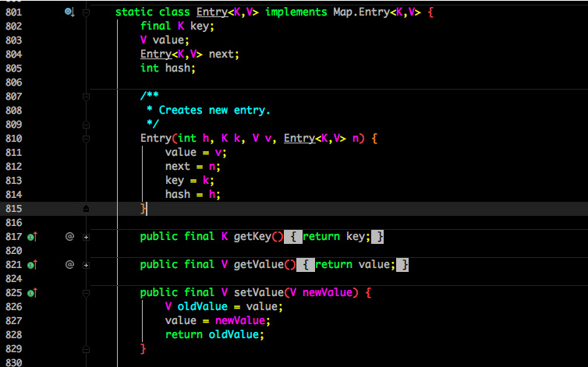The height and width of the screenshot is (367, 588).
Task: Click the orange closing brace on line 815
Action: pyautogui.click(x=143, y=209)
